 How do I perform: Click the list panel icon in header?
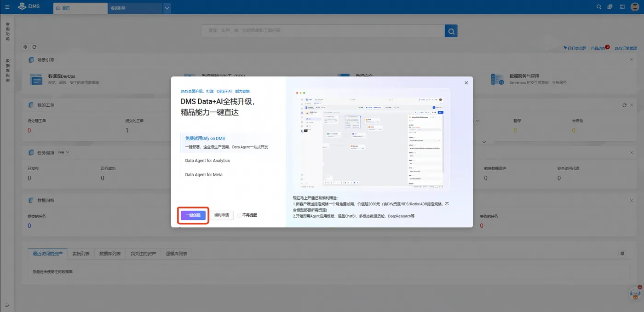622,7
